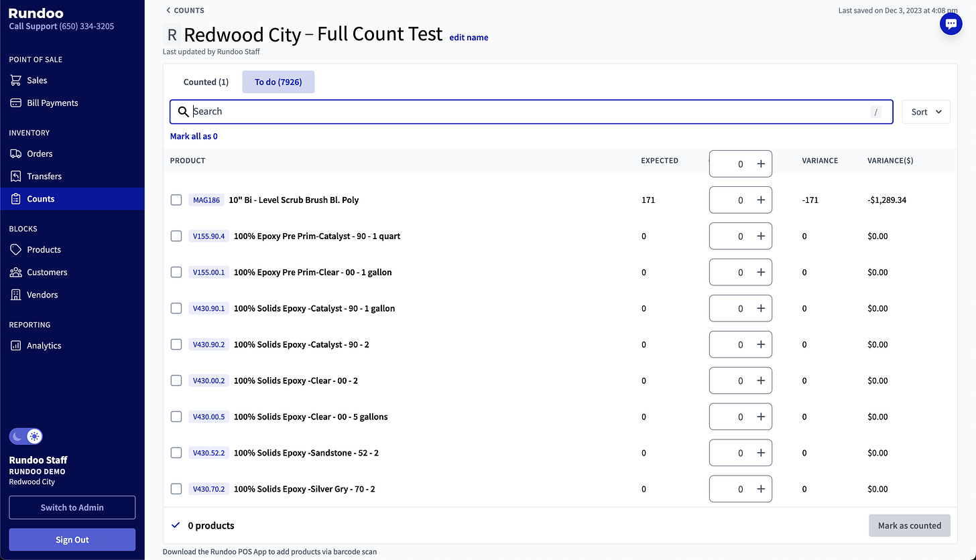Image resolution: width=976 pixels, height=560 pixels.
Task: Open the Transfers sidebar item
Action: pos(72,176)
